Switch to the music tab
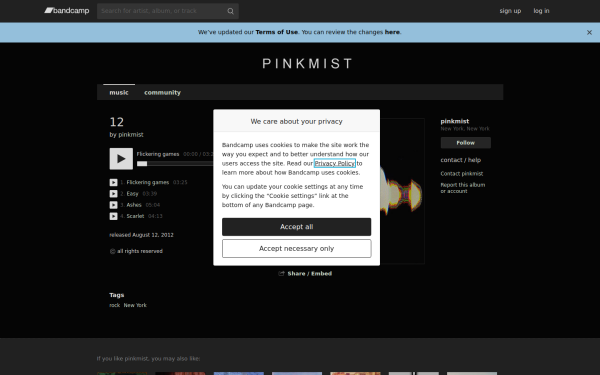 point(119,92)
